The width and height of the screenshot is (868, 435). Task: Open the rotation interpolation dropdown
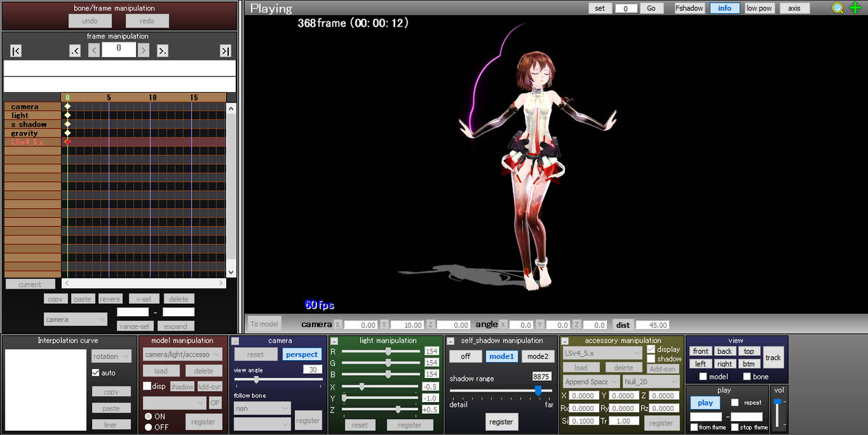[x=111, y=356]
